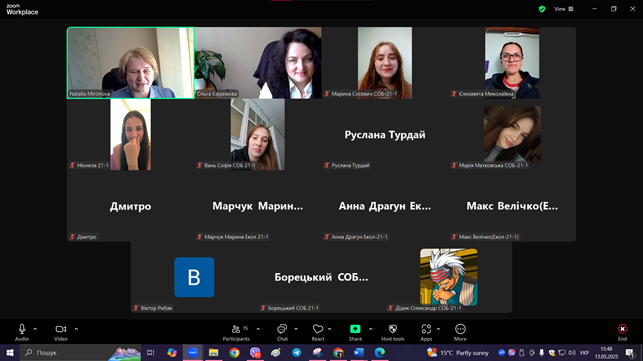Screen dimensions: 643x361
Task: Open the Apps panel
Action: click(426, 332)
